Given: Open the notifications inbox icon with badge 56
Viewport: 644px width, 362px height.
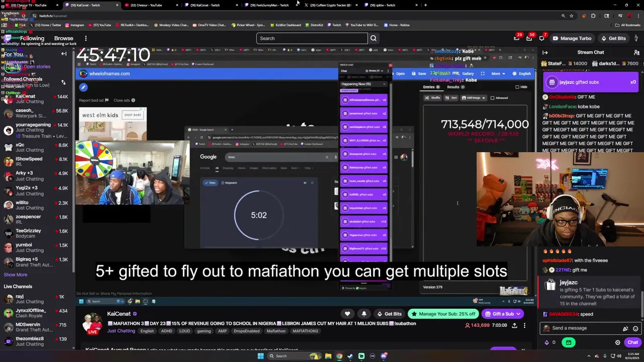Looking at the screenshot, I should [x=529, y=38].
